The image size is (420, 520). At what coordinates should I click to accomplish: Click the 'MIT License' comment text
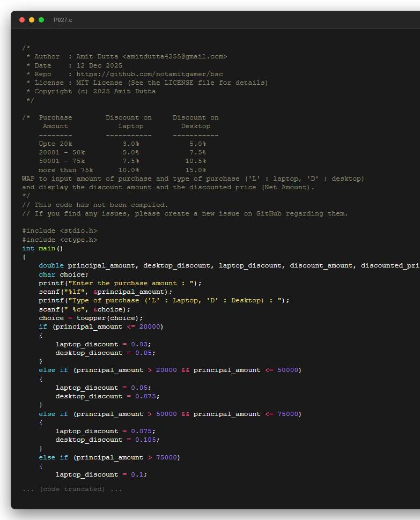click(x=99, y=83)
